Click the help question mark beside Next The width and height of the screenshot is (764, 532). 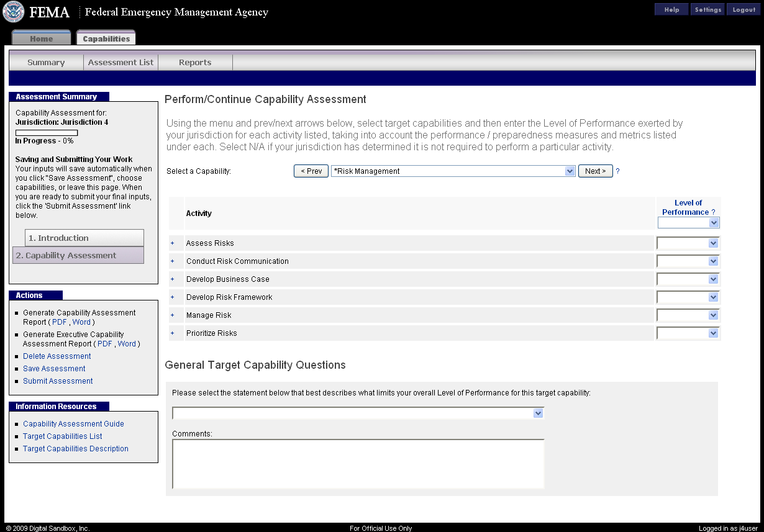tap(617, 171)
